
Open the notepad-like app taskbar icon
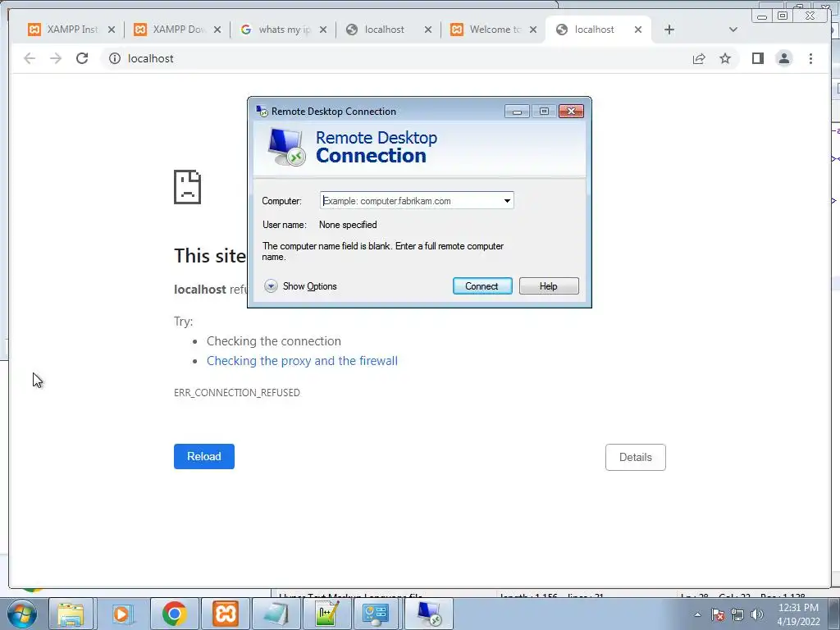(276, 614)
